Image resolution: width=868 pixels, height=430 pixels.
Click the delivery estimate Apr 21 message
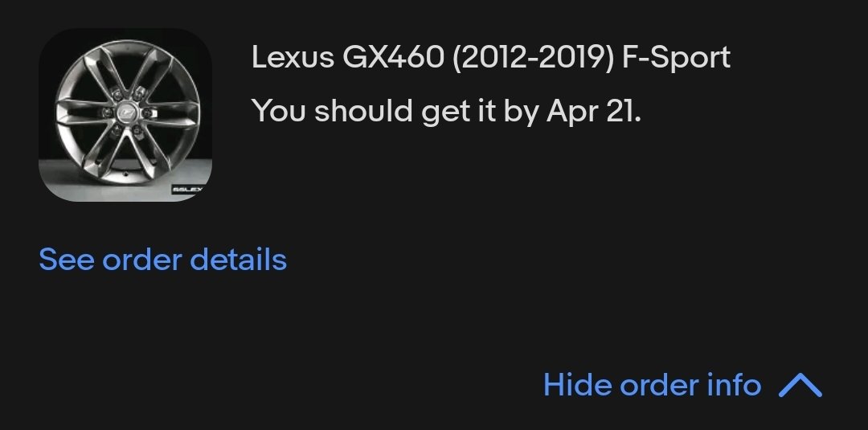446,111
